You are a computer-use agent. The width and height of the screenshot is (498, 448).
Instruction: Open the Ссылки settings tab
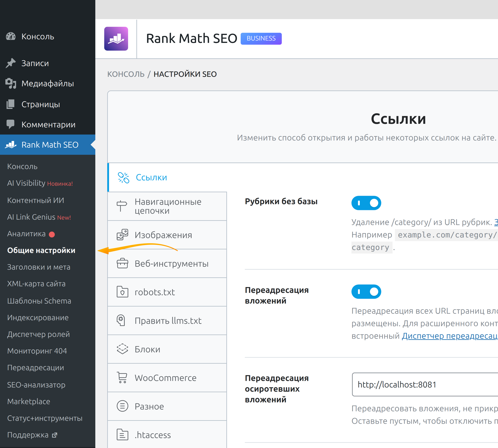click(x=167, y=177)
